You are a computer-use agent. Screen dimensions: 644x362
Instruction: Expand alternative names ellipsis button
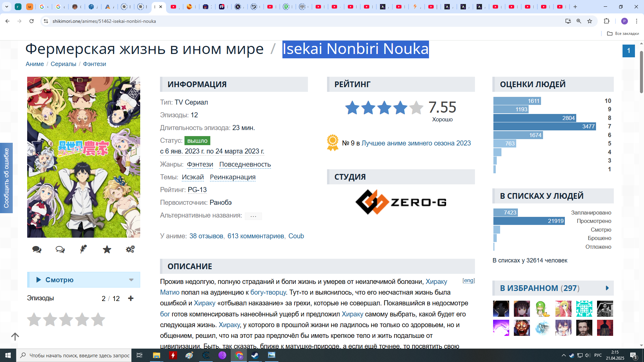tap(253, 216)
